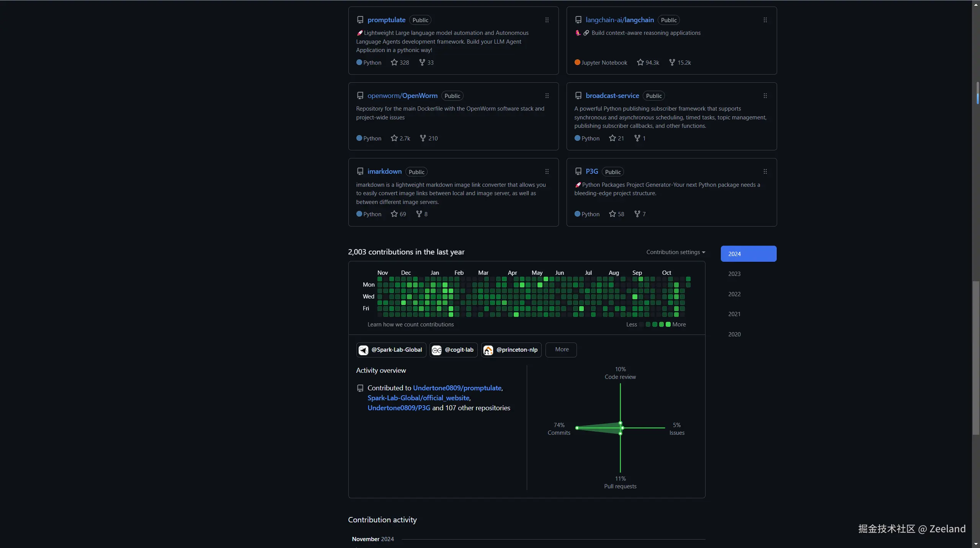Click the princeton-nlp organization avatar
The height and width of the screenshot is (548, 980).
point(488,350)
